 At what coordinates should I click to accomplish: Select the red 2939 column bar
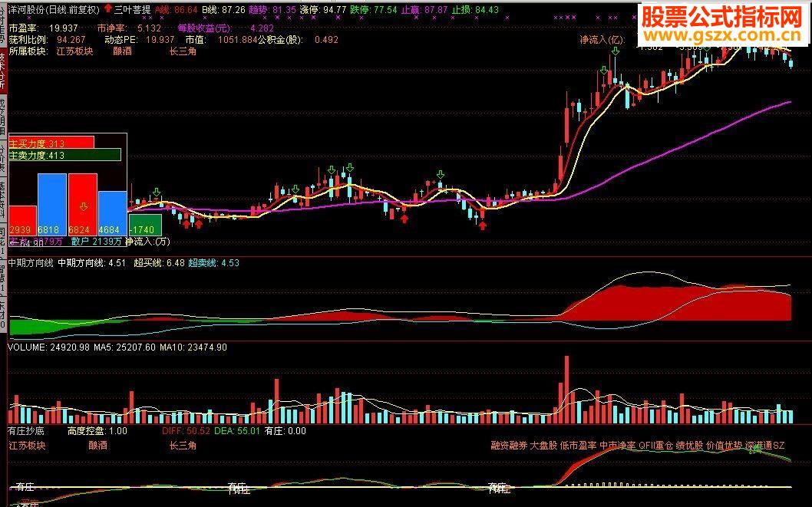point(23,220)
